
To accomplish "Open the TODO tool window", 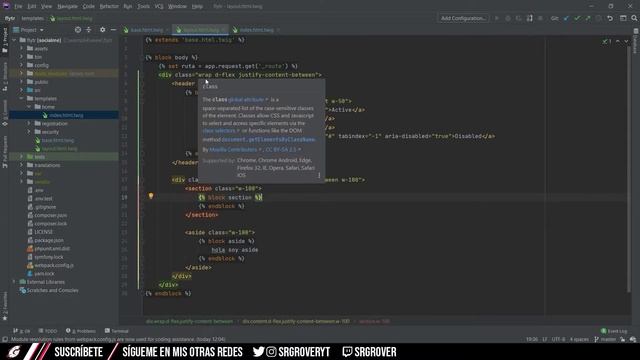I will pyautogui.click(x=48, y=331).
